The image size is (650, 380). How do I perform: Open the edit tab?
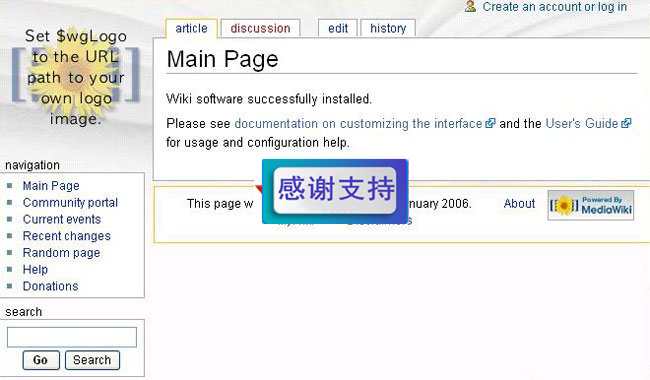click(x=338, y=29)
